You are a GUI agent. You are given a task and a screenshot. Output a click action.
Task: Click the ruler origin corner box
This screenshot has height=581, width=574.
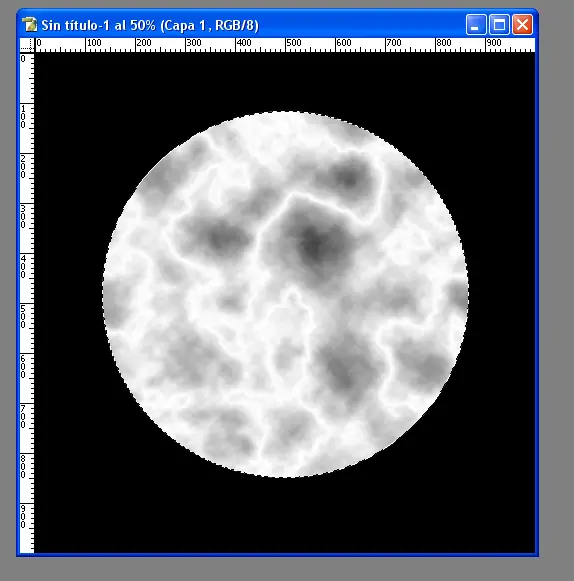[27, 45]
